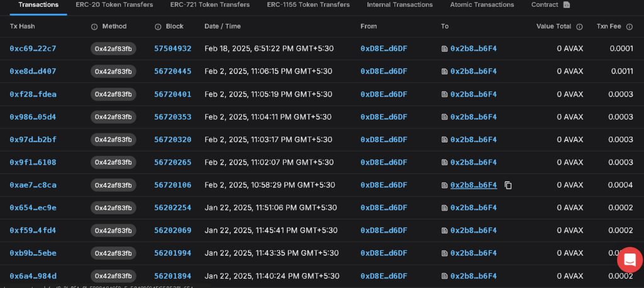Open the To address in the 0x986…05d4 row
Viewport: 644px width, 288px height.
pos(473,117)
